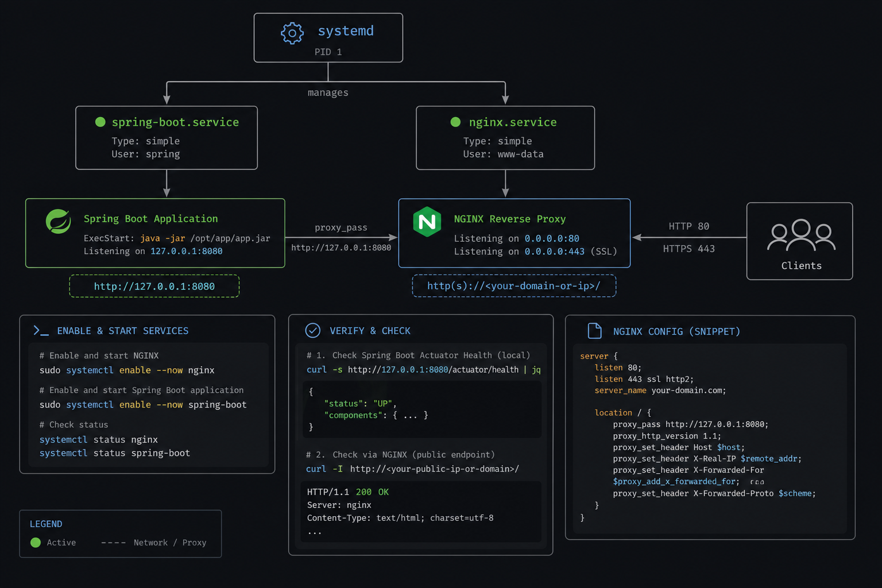
Task: Click the curl -s actuator/health command
Action: coord(424,370)
